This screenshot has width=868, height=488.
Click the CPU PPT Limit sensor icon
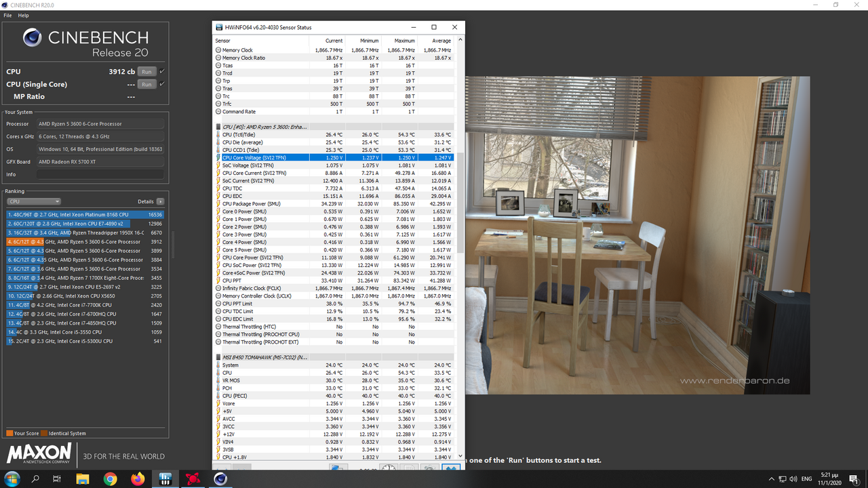coord(218,304)
